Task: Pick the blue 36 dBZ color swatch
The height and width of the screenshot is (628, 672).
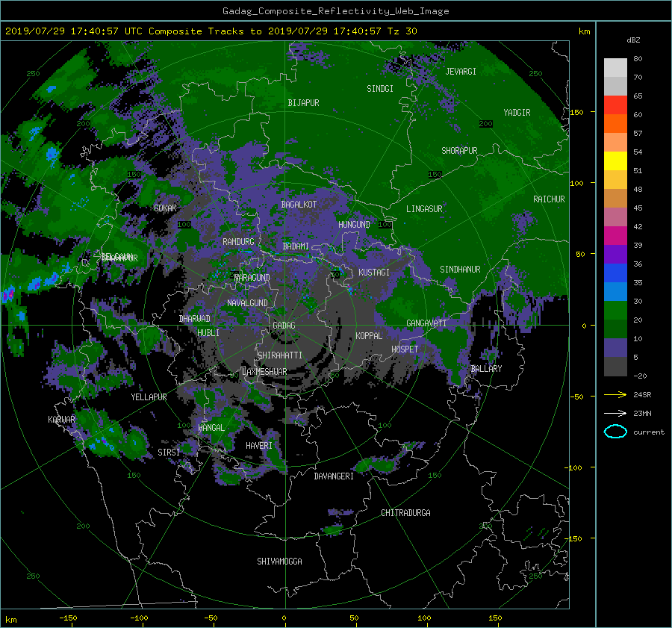Action: pyautogui.click(x=615, y=273)
